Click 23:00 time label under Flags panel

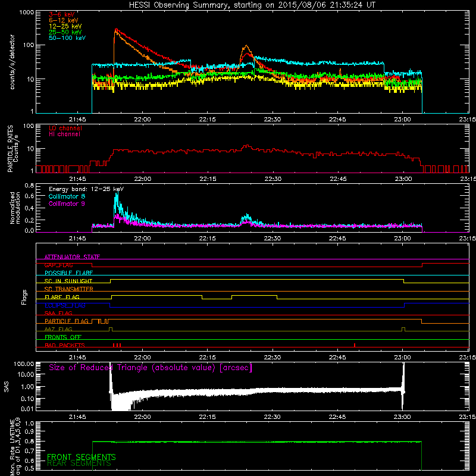403,358
